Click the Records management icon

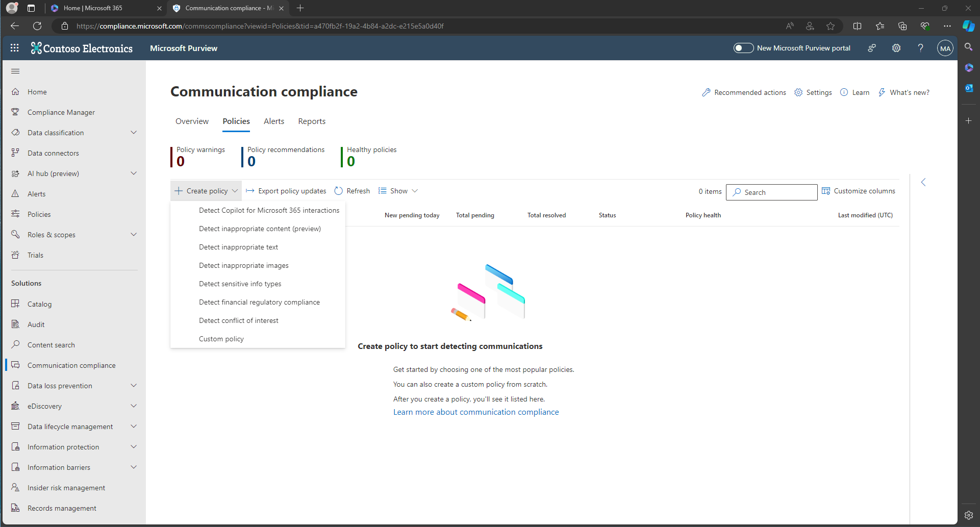click(15, 508)
